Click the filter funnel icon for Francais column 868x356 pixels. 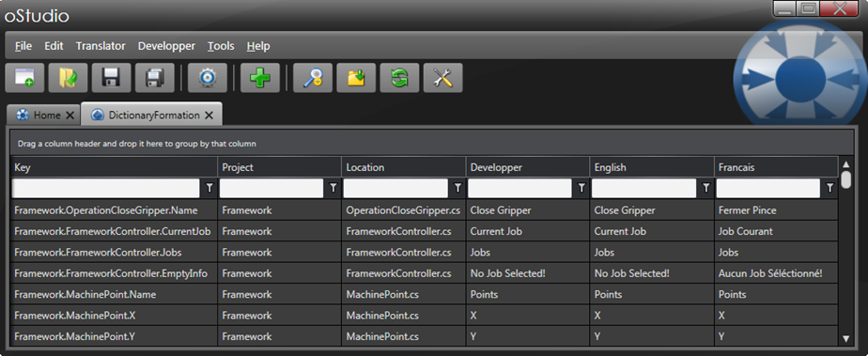coord(829,188)
